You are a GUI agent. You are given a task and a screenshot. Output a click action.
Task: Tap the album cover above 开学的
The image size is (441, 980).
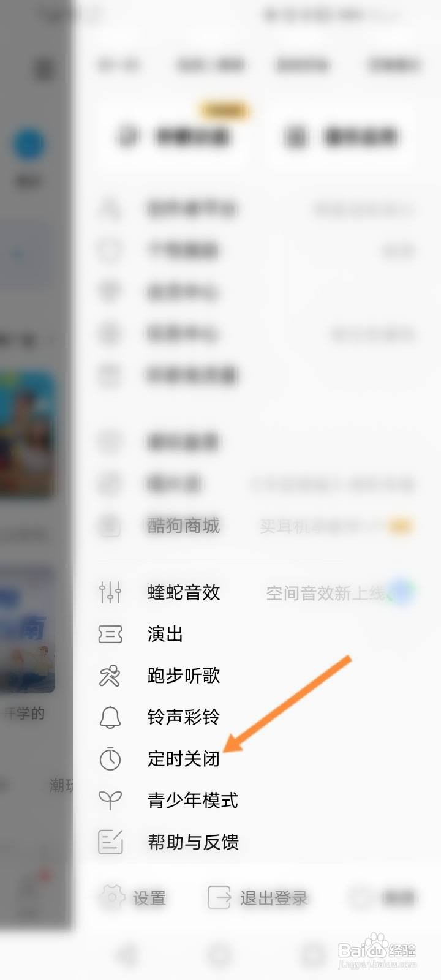[x=28, y=629]
